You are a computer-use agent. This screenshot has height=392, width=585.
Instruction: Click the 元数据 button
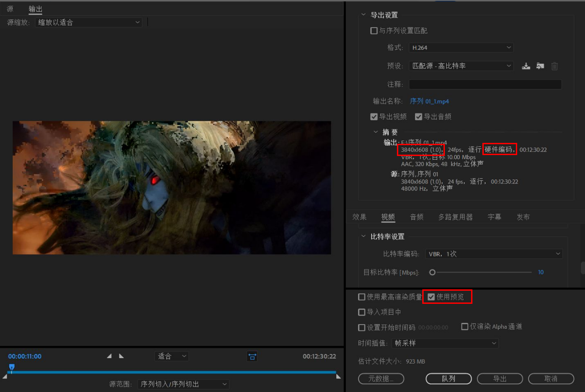(x=381, y=378)
